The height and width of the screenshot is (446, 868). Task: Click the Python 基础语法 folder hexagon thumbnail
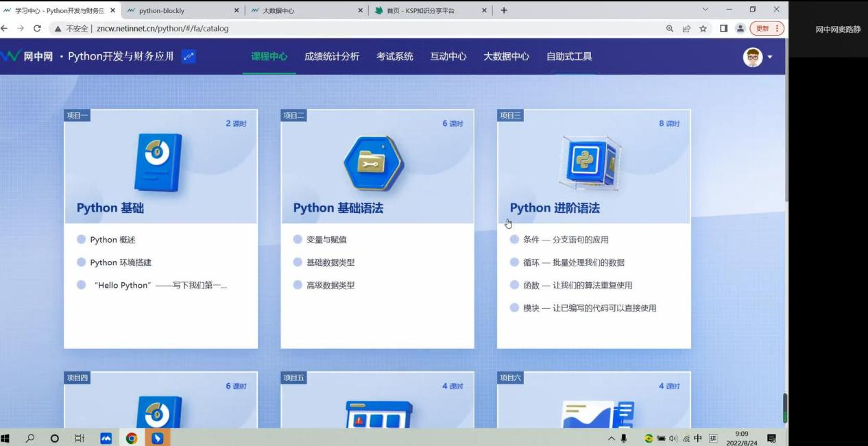(374, 163)
